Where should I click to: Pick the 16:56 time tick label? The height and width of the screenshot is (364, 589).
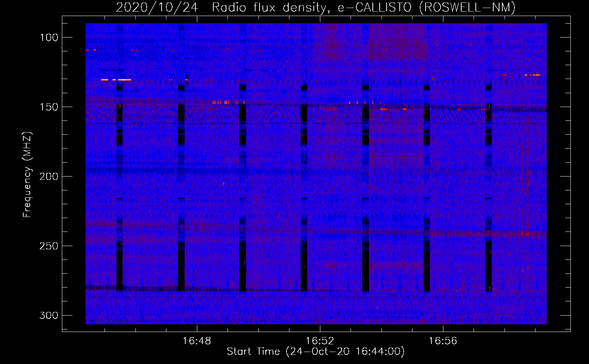(x=443, y=341)
